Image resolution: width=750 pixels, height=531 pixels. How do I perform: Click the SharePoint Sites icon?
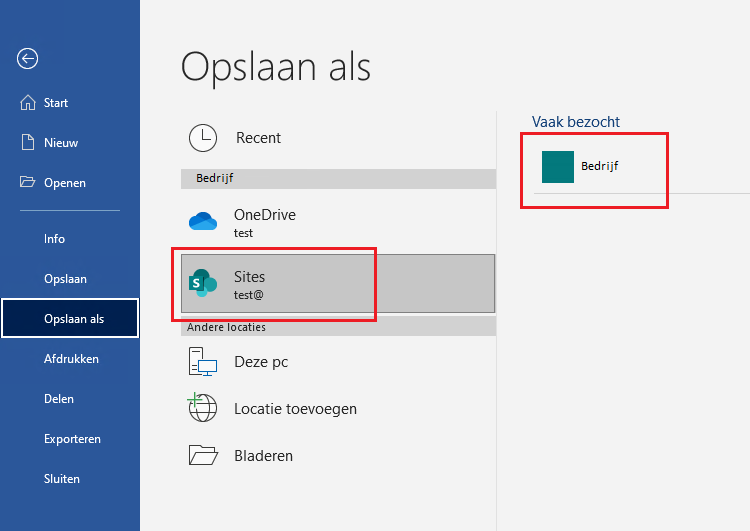(203, 284)
